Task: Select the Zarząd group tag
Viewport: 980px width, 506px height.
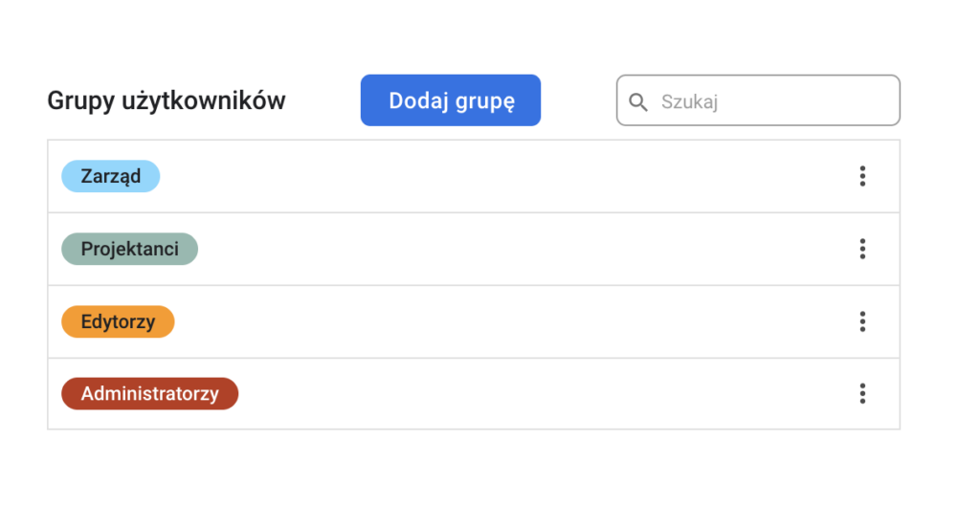Action: (110, 176)
